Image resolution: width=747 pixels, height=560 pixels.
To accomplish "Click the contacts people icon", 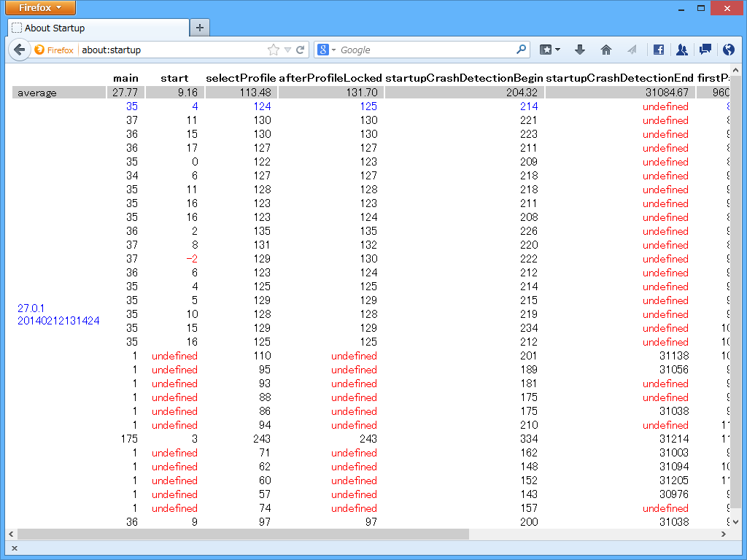I will coord(681,50).
